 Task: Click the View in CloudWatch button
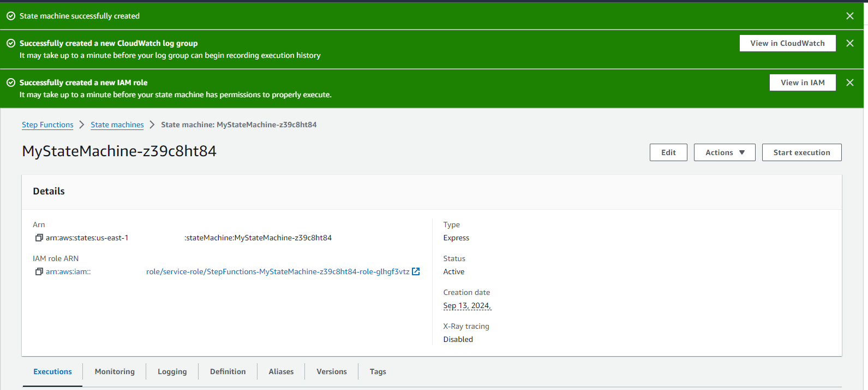(x=787, y=43)
